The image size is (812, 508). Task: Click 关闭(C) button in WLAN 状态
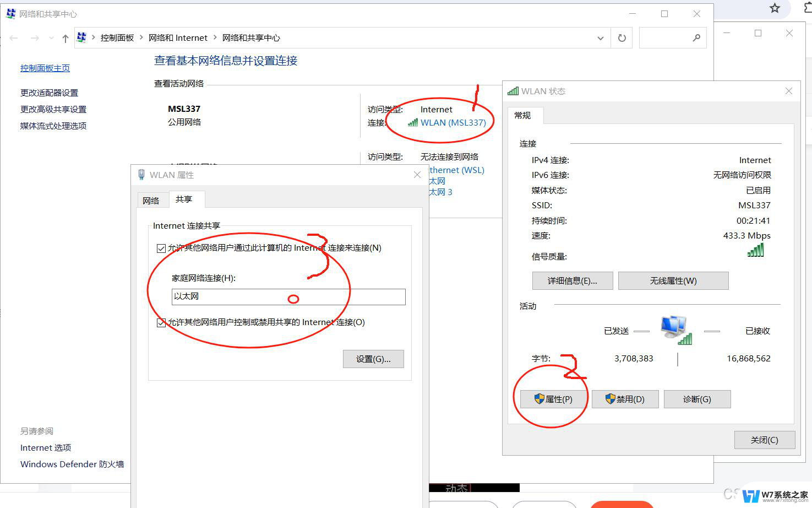click(765, 440)
